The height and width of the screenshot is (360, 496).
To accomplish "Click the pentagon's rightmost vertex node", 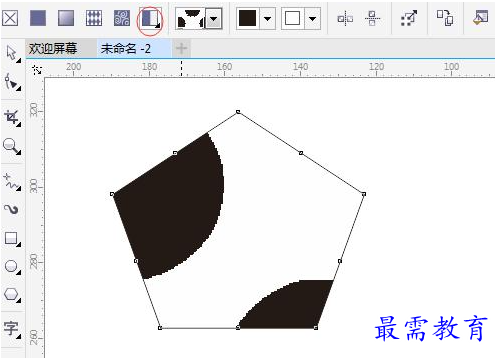I will pyautogui.click(x=364, y=194).
